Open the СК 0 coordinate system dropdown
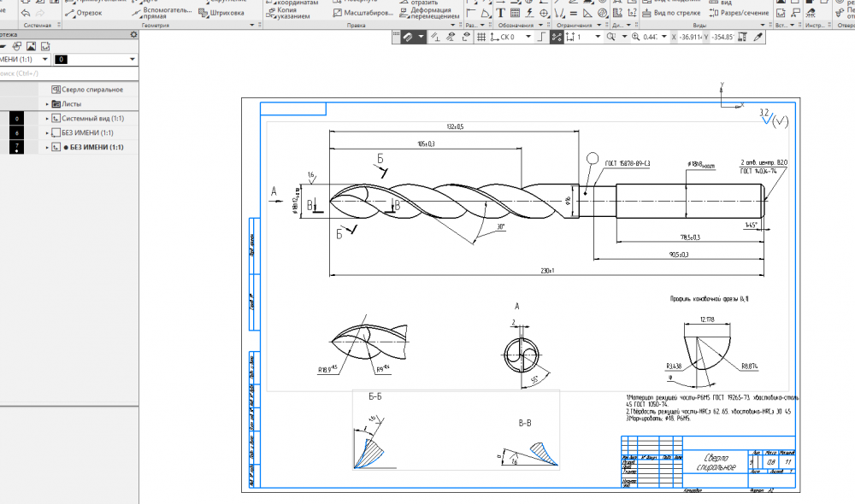Screen dimensions: 855x504 [x=528, y=38]
